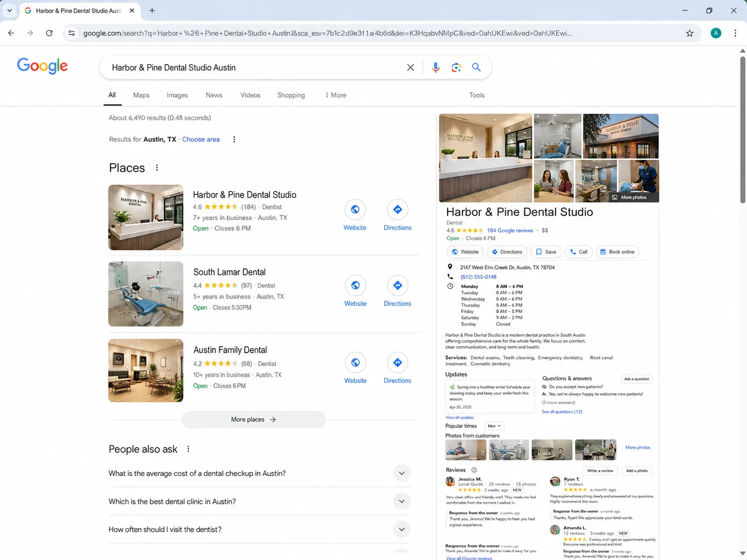The height and width of the screenshot is (560, 747).
Task: Click the phone number (512) 555-0148
Action: click(x=478, y=277)
